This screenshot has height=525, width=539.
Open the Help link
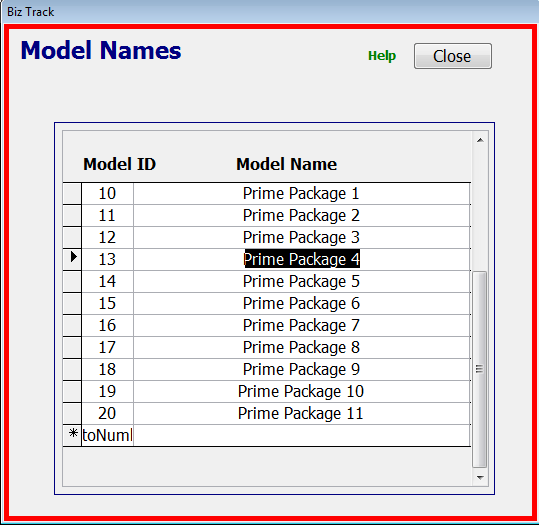click(x=382, y=56)
